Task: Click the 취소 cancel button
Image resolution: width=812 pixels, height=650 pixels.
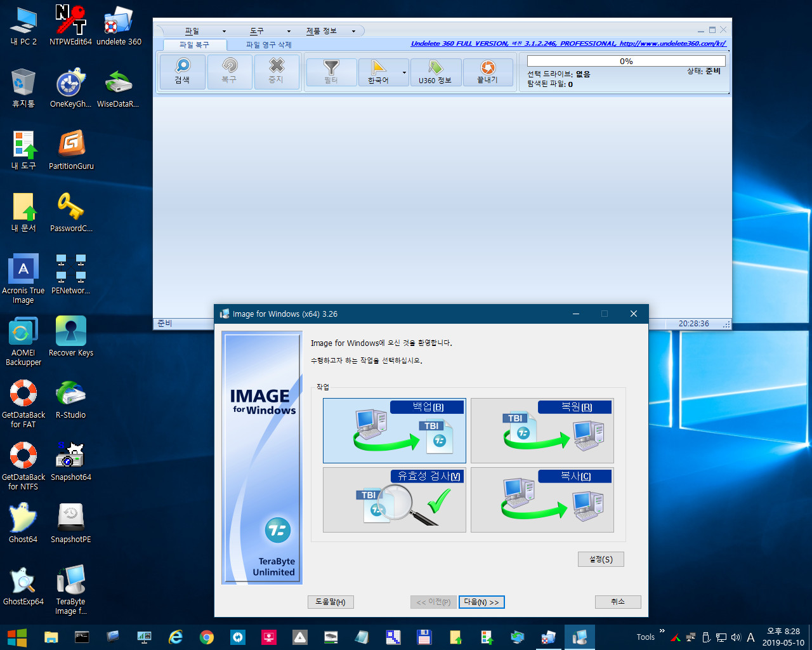Action: (618, 602)
